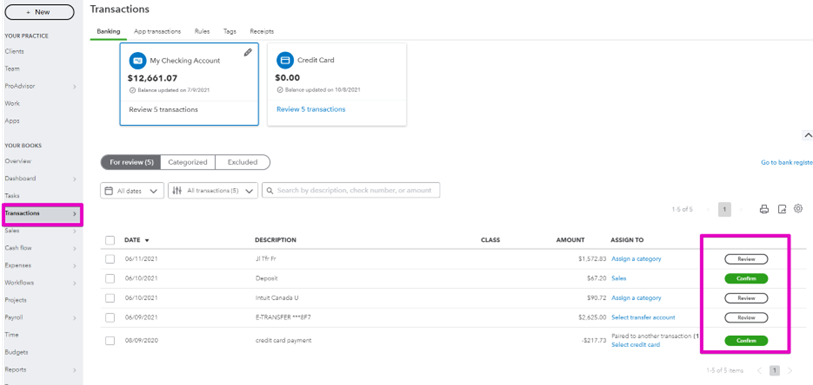
Task: Click the print icon above the table
Action: point(764,209)
